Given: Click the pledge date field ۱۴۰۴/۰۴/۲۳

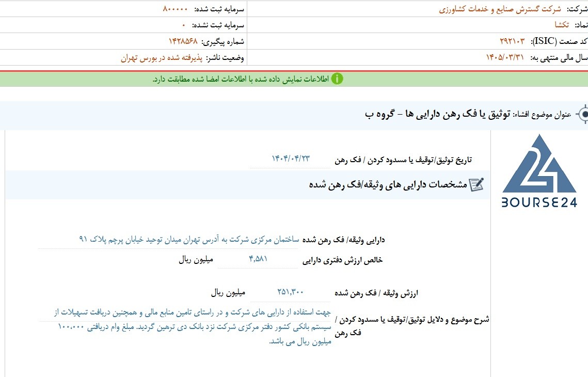Looking at the screenshot, I should [291, 159].
